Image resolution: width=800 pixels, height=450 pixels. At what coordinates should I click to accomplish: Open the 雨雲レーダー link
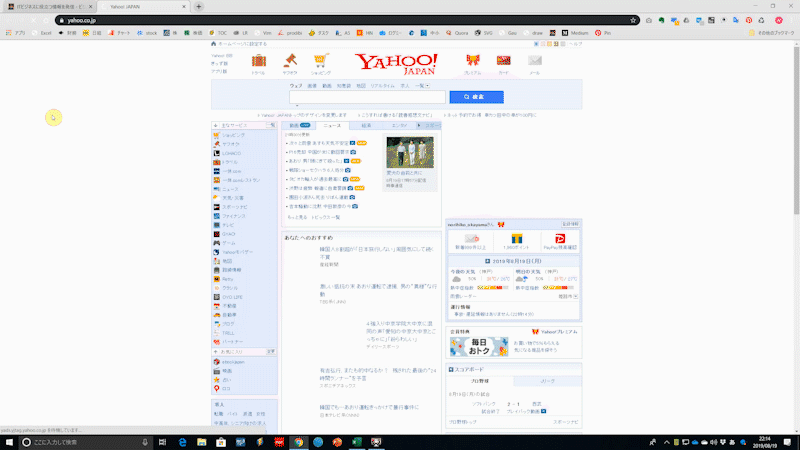(x=463, y=296)
